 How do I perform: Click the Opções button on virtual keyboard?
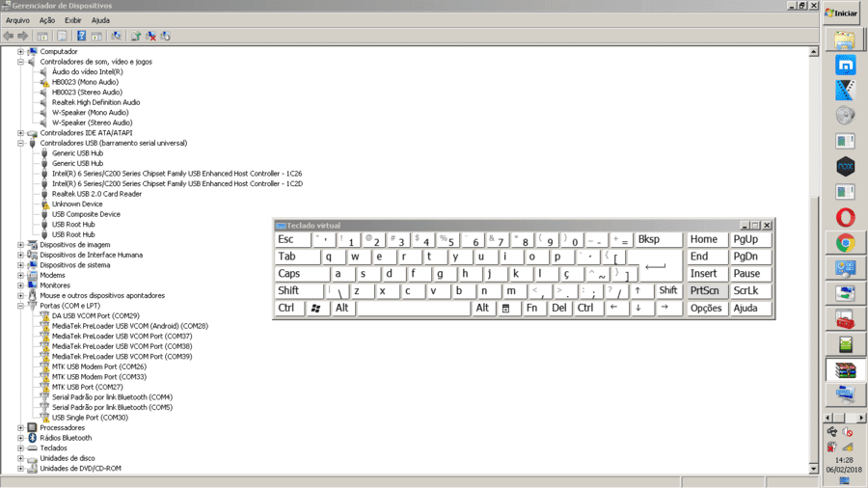[706, 309]
